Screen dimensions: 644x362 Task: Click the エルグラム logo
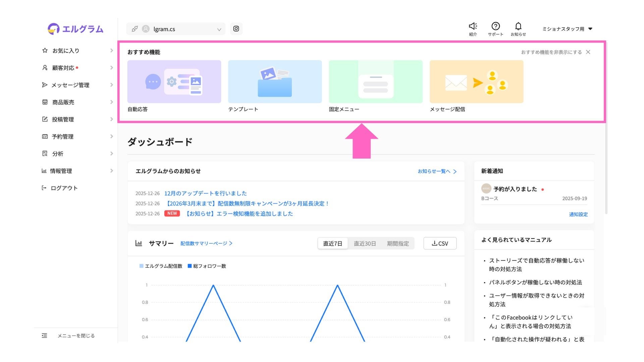[x=76, y=29]
